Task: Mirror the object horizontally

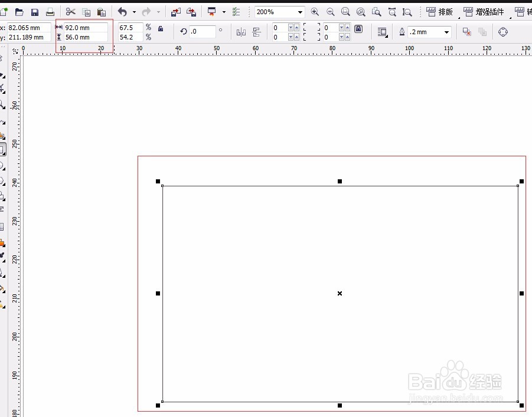Action: pyautogui.click(x=241, y=32)
